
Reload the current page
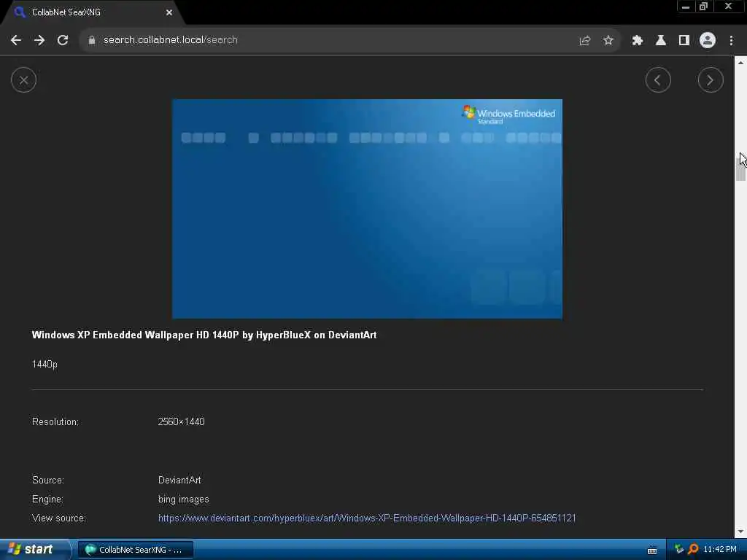click(63, 40)
